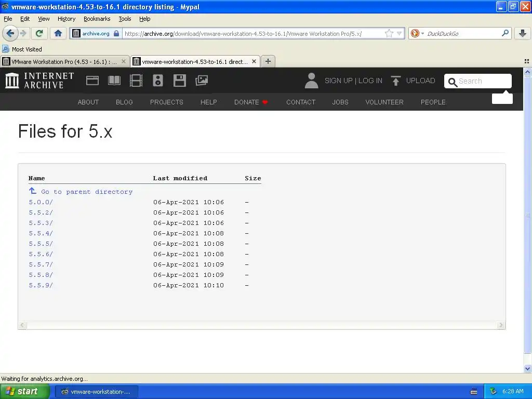Click the Go to parent directory arrow icon
This screenshot has height=399, width=532.
[33, 191]
